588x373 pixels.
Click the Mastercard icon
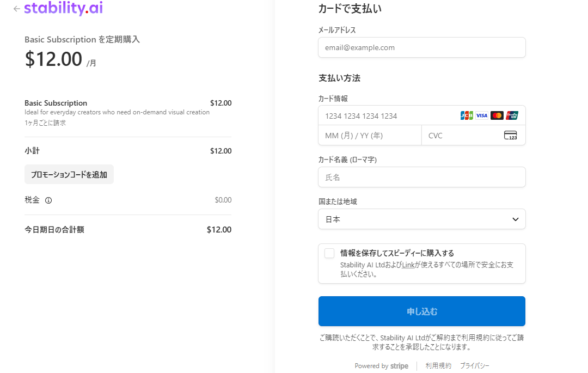point(497,115)
